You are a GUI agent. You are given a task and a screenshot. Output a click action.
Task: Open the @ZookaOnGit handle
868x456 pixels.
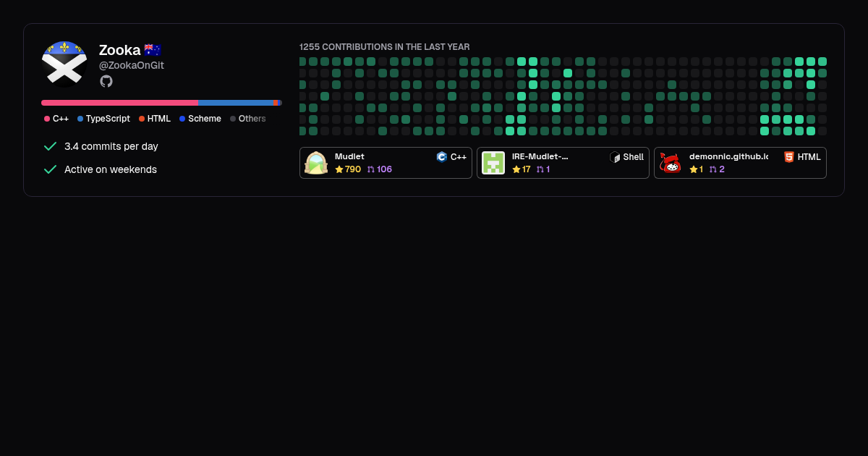tap(132, 65)
